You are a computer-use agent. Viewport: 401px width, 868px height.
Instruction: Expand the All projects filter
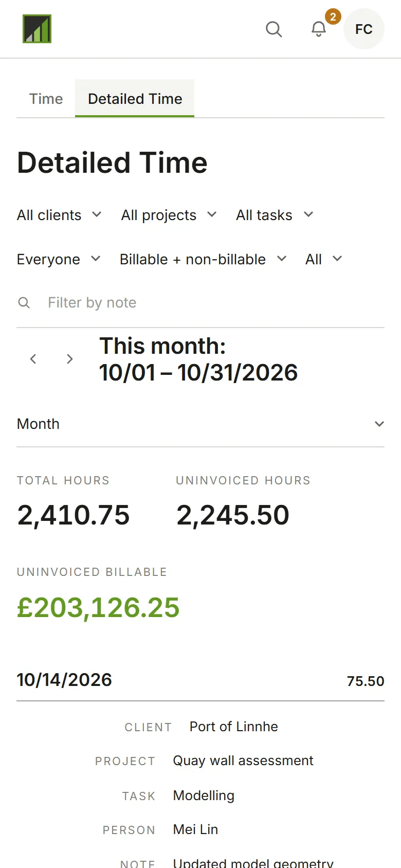(169, 215)
